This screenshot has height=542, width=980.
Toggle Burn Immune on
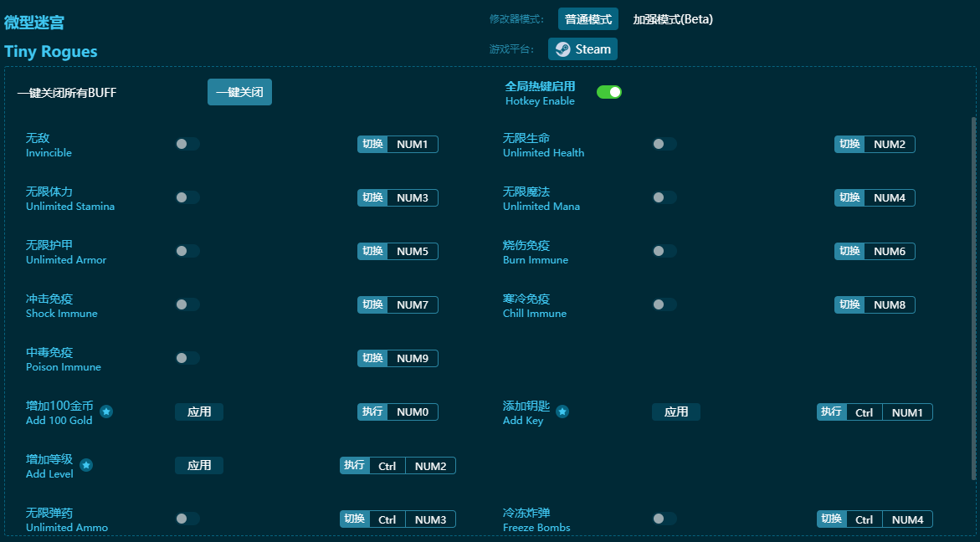click(x=664, y=251)
